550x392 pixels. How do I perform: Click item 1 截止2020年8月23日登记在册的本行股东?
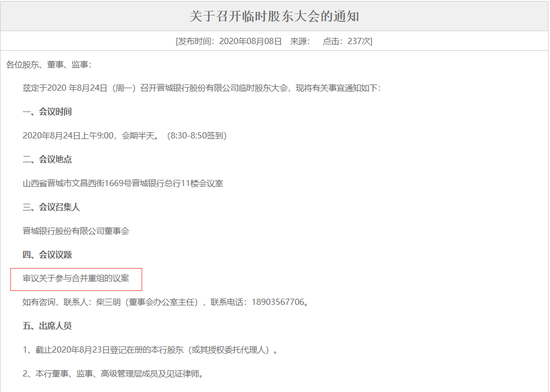click(x=150, y=350)
